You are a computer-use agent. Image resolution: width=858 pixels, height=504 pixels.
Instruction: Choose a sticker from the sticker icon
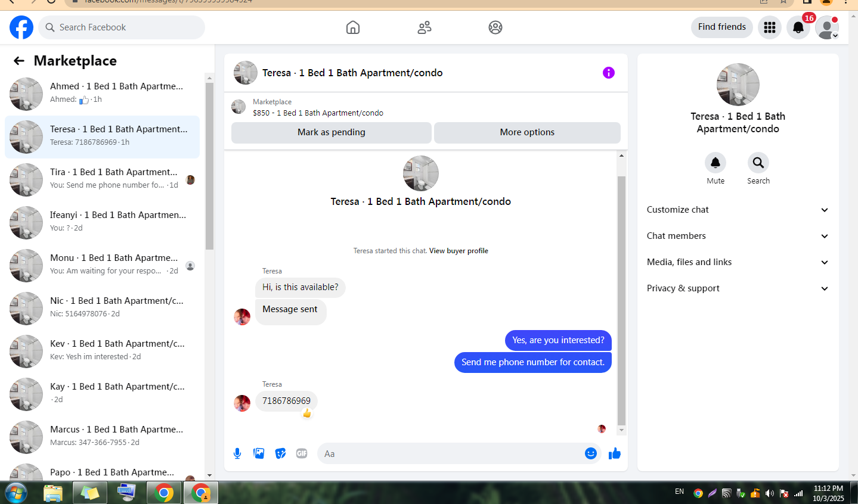point(280,453)
